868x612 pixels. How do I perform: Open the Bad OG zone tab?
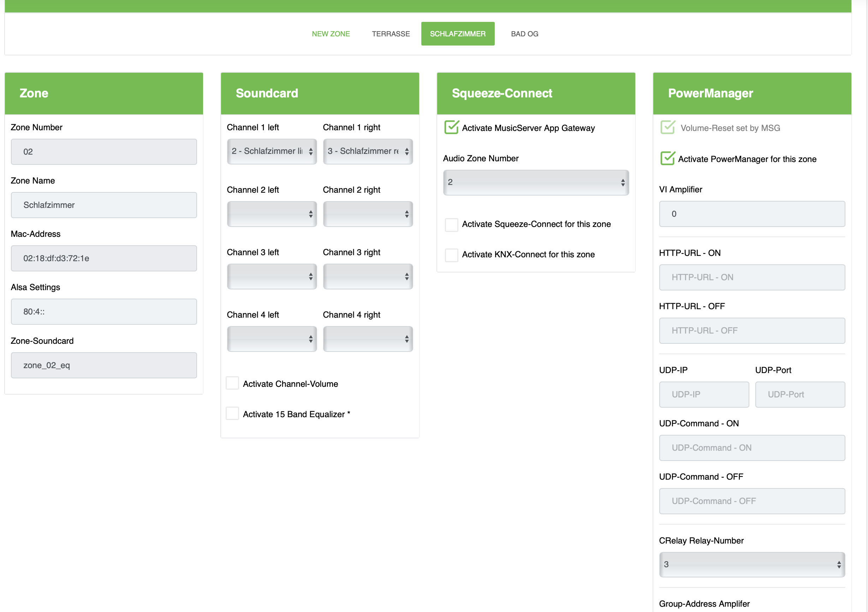click(x=524, y=34)
